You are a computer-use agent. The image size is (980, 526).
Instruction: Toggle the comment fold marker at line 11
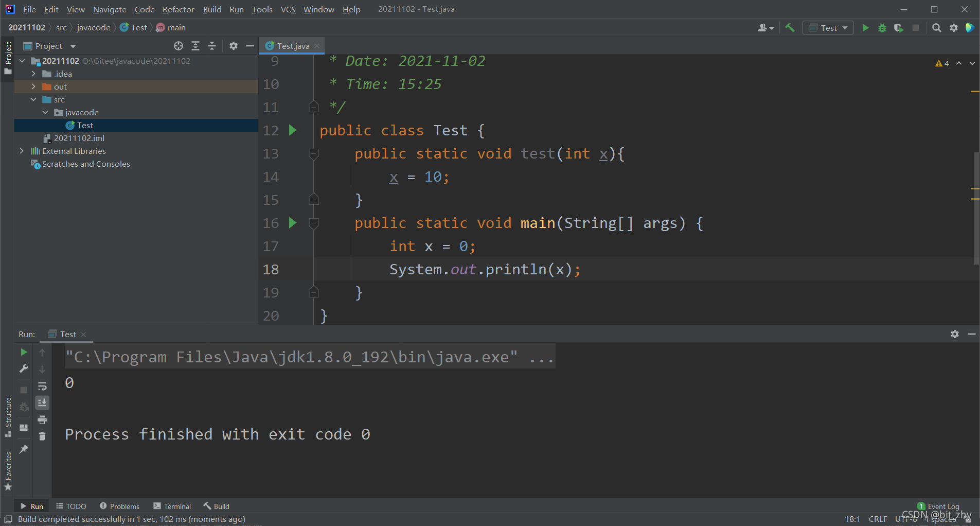pos(314,107)
